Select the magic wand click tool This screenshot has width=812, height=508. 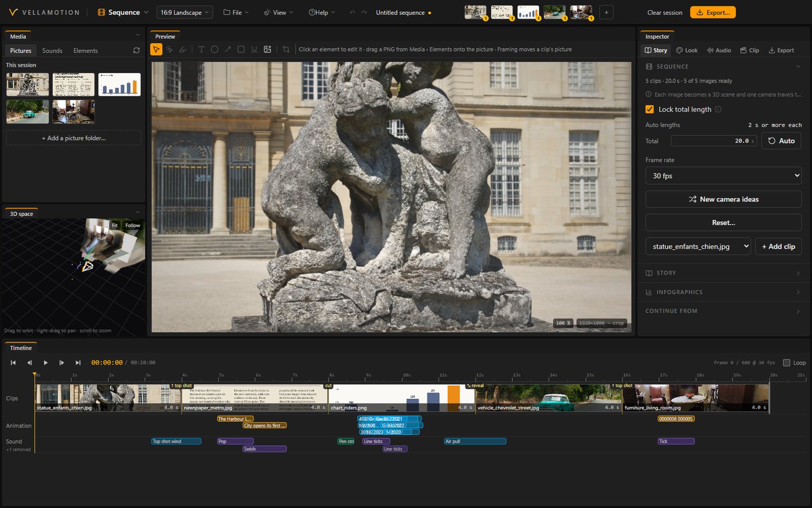[169, 49]
